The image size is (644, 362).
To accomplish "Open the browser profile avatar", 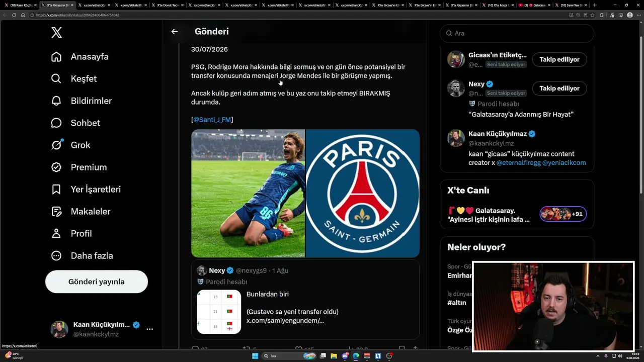I will [630, 15].
